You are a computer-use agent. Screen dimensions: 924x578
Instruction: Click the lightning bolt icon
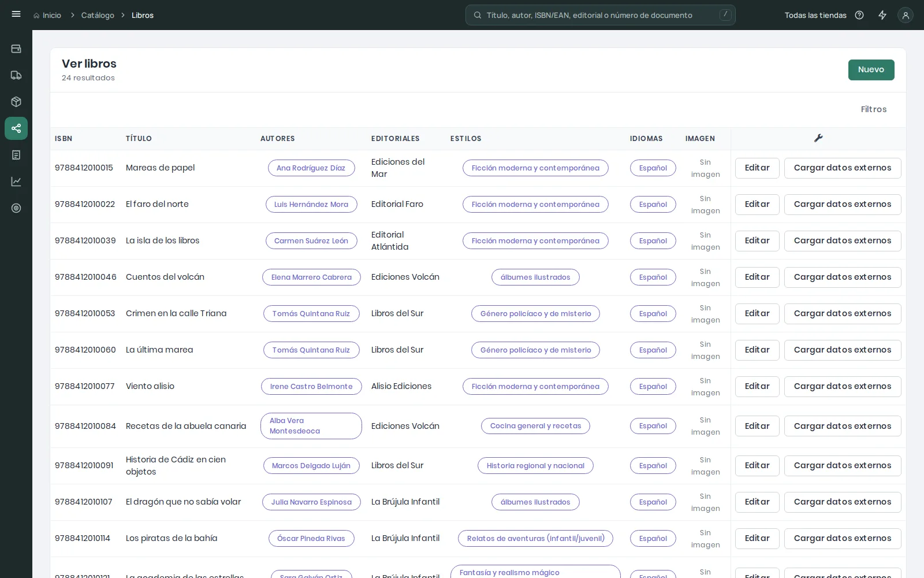click(x=882, y=15)
